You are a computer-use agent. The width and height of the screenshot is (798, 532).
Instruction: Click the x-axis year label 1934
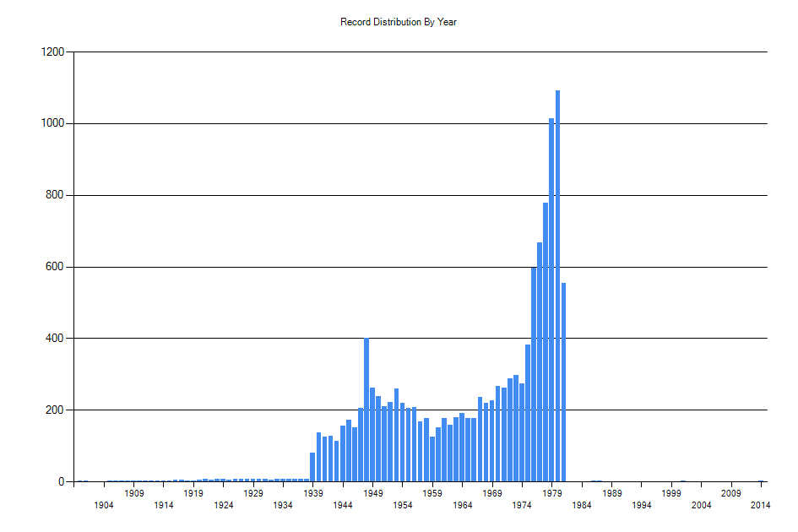(x=283, y=505)
